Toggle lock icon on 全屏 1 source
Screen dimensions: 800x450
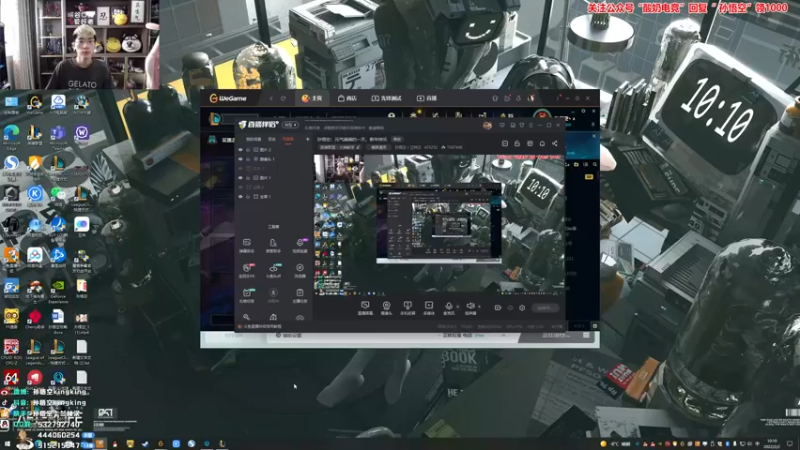pyautogui.click(x=248, y=197)
